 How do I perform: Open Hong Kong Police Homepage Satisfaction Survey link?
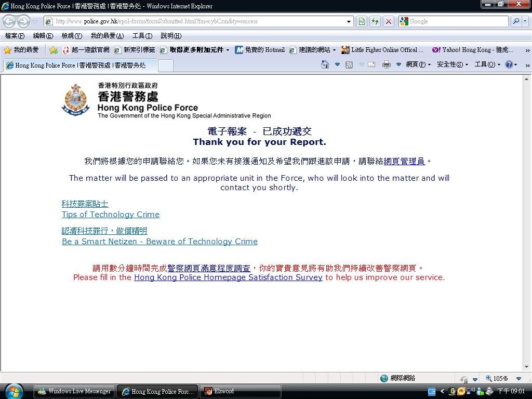pos(228,277)
